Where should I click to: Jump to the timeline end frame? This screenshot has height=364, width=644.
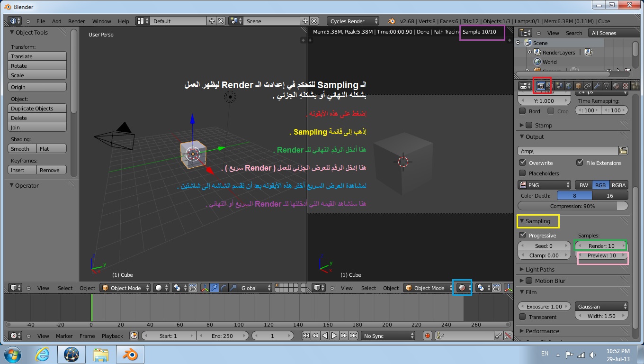coord(353,336)
